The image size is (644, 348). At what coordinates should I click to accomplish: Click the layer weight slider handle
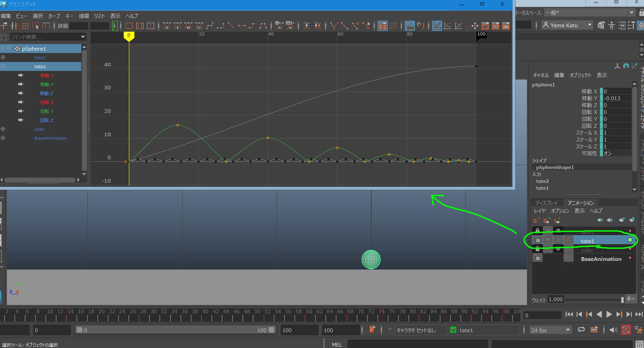(622, 300)
